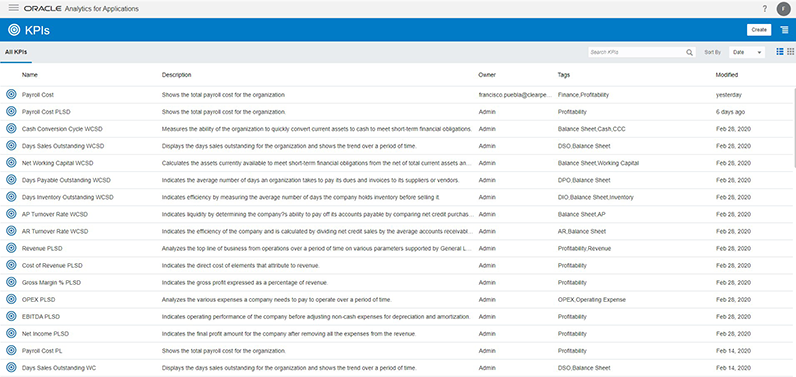Click Days Inventory Outstanding WCSD name
The width and height of the screenshot is (796, 377).
pos(68,197)
